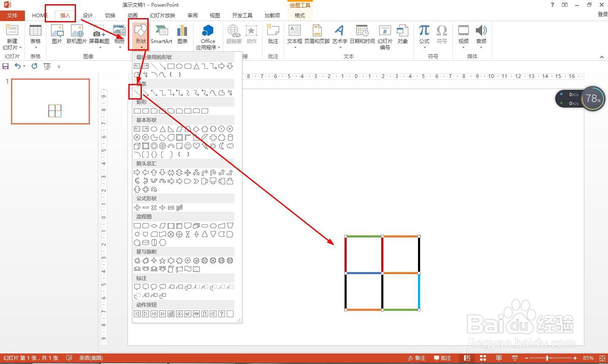Switch to the HOME tab
The height and width of the screenshot is (364, 608).
[x=40, y=16]
